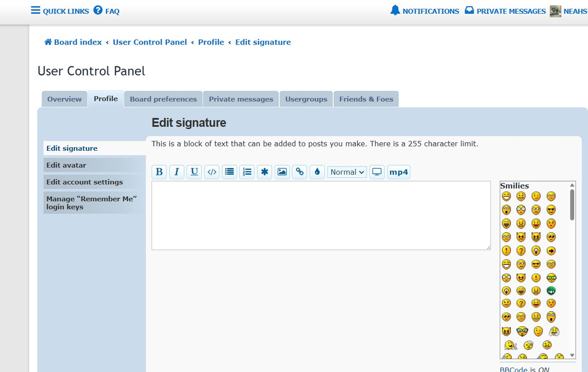
Task: Insert an unordered bullet list
Action: (x=229, y=172)
